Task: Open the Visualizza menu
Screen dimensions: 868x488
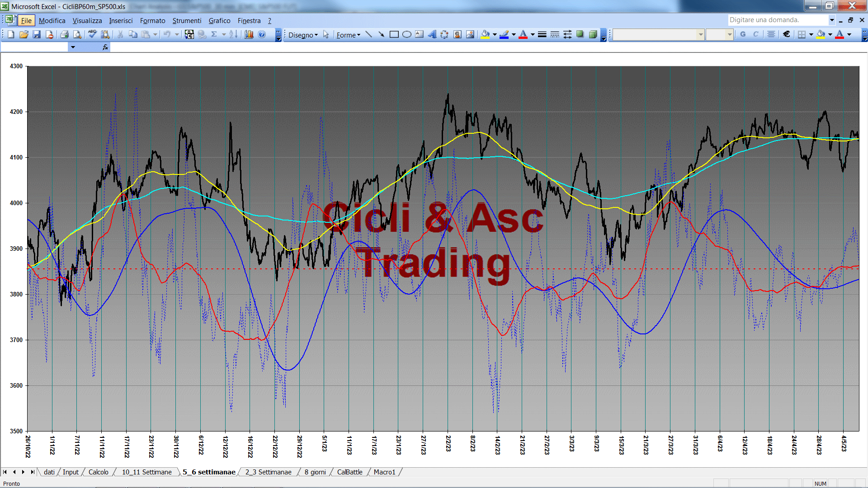Action: pos(87,21)
